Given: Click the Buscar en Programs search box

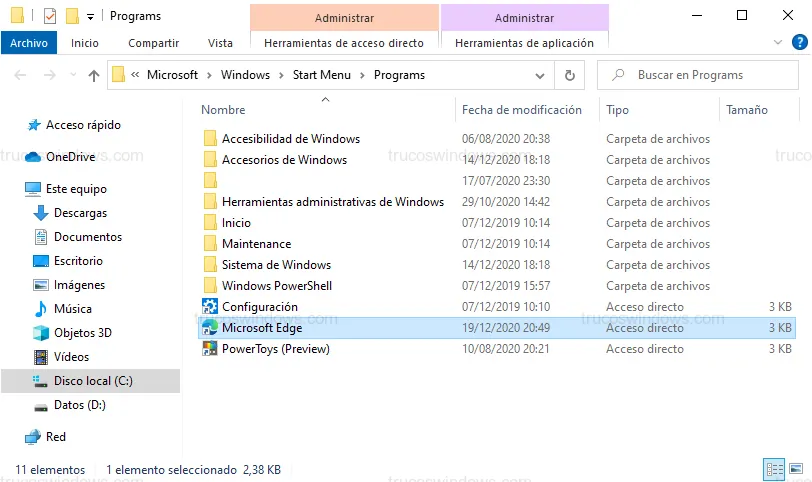Looking at the screenshot, I should 700,75.
